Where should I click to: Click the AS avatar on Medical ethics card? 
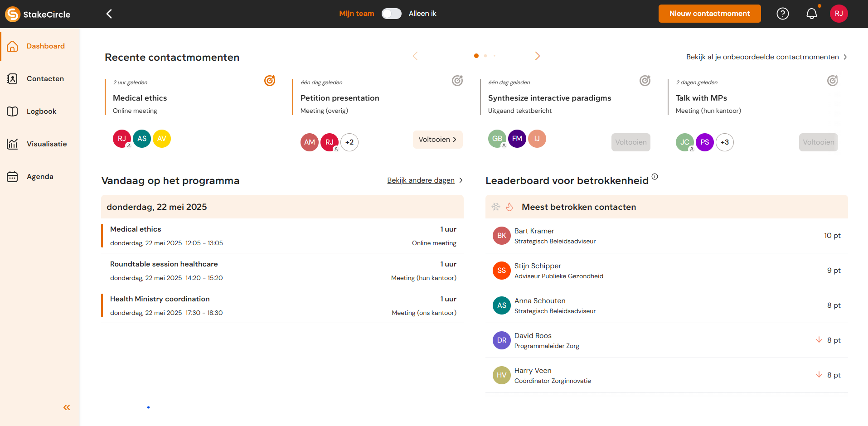[142, 139]
